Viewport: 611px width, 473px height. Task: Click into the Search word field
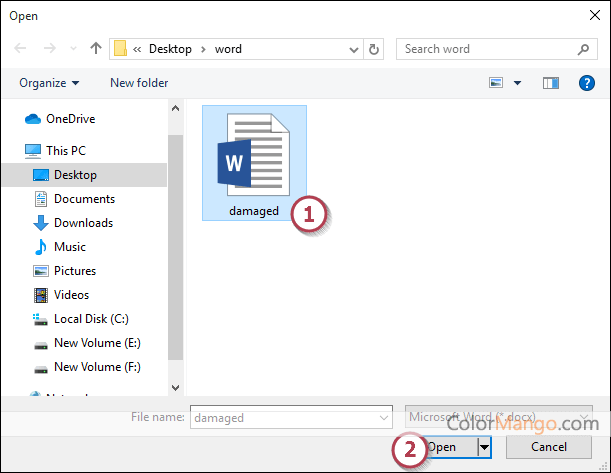point(487,49)
